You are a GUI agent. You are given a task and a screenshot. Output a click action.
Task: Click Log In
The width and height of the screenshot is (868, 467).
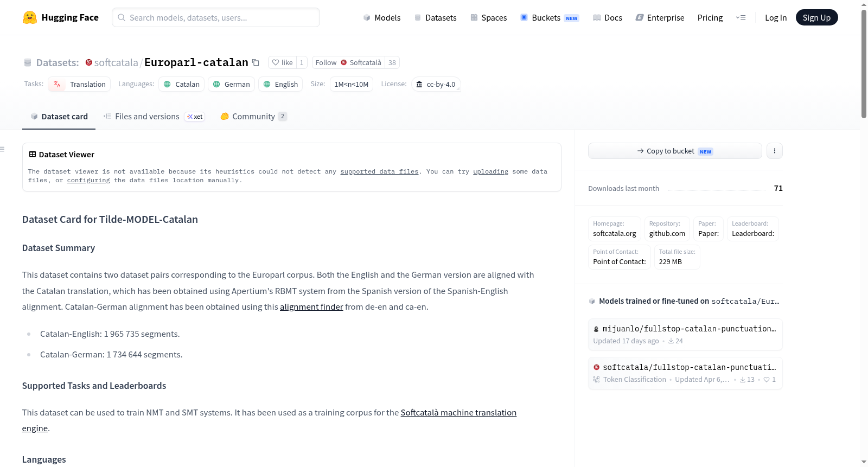coord(776,17)
